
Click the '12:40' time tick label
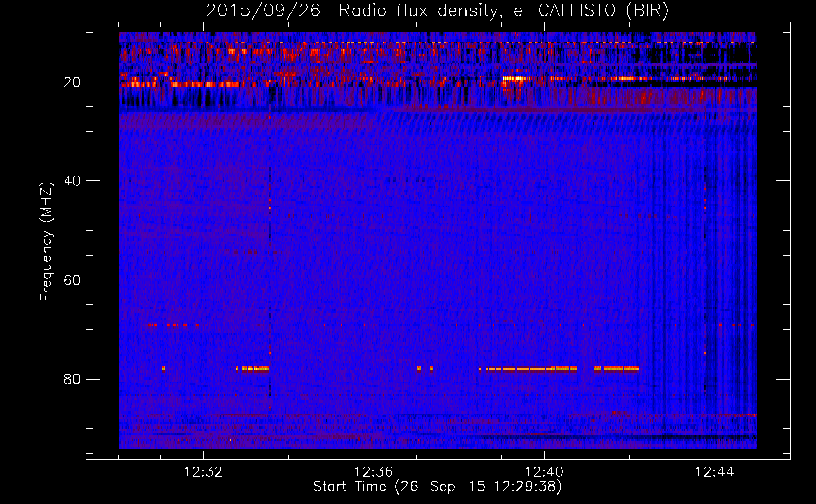[x=544, y=472]
